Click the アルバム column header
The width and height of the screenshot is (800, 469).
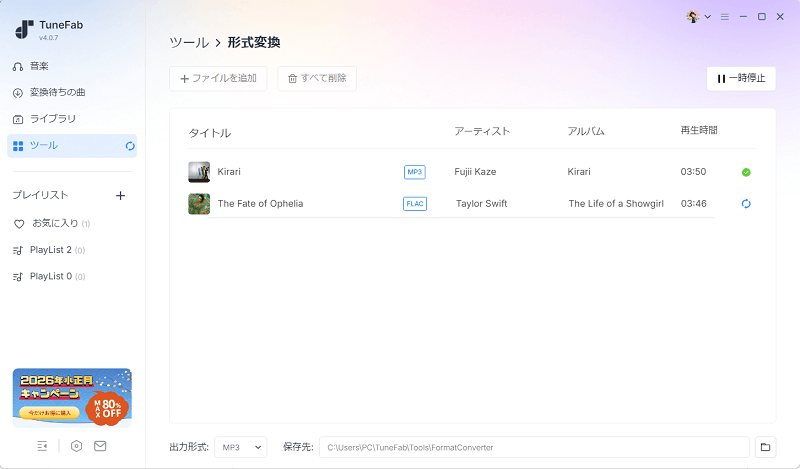(586, 131)
